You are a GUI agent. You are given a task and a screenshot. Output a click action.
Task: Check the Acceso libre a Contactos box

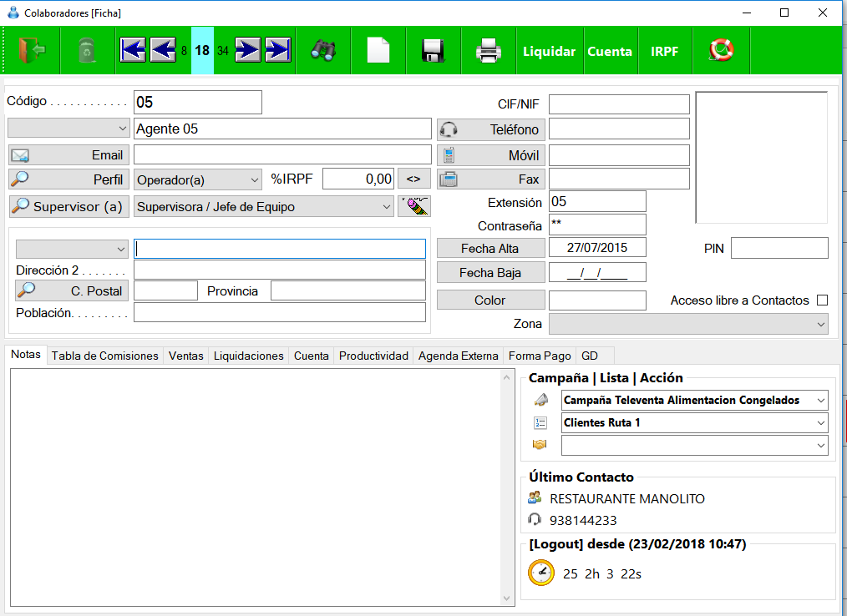click(x=822, y=300)
